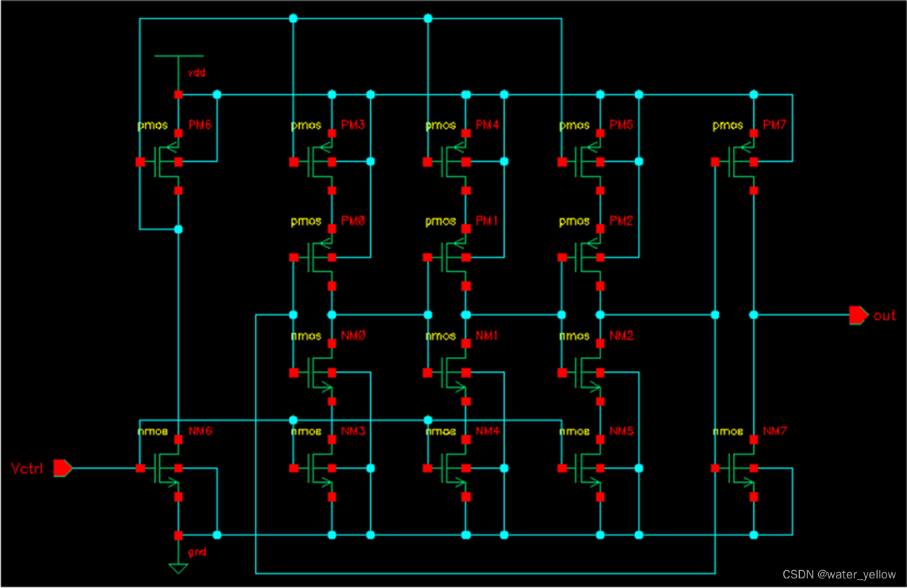Click the Vctrl pin name text
This screenshot has height=588, width=907.
click(28, 468)
